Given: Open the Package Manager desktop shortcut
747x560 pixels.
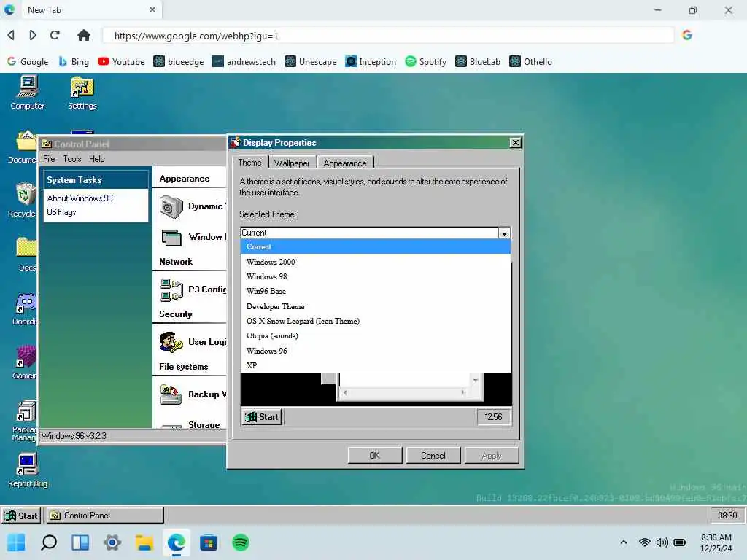Looking at the screenshot, I should coord(24,420).
